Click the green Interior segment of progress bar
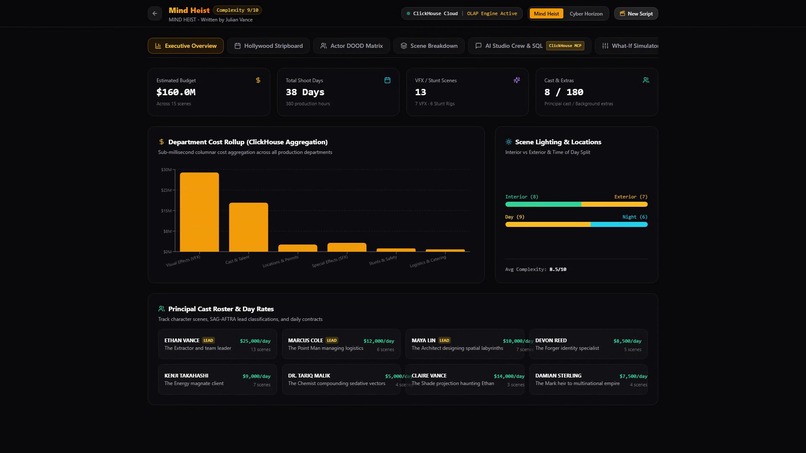This screenshot has height=453, width=806. (543, 205)
